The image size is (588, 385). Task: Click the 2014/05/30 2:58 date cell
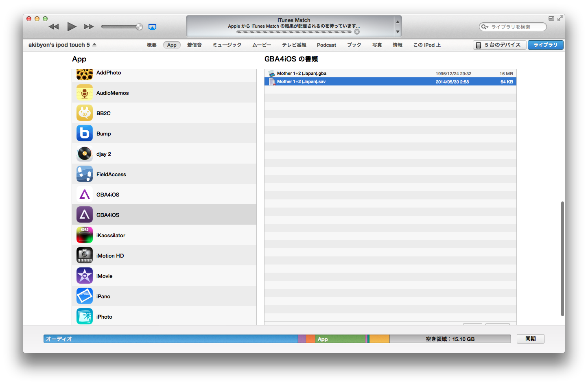[452, 82]
